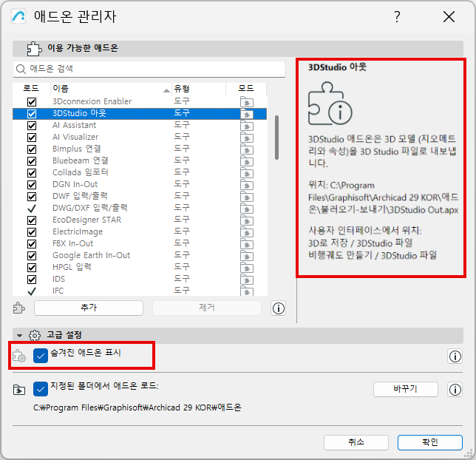The height and width of the screenshot is (460, 476).
Task: Click mode folder icon in FBX In-Out row
Action: click(x=247, y=244)
